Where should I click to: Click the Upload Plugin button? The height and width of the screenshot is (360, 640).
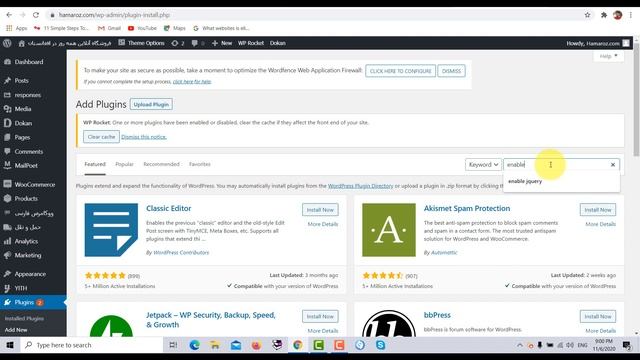click(151, 104)
